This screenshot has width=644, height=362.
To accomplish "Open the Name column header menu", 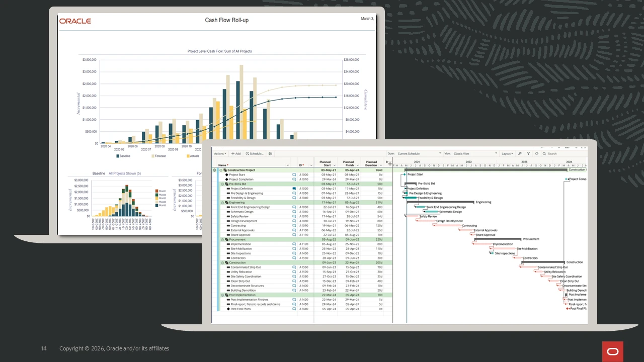I will (288, 165).
